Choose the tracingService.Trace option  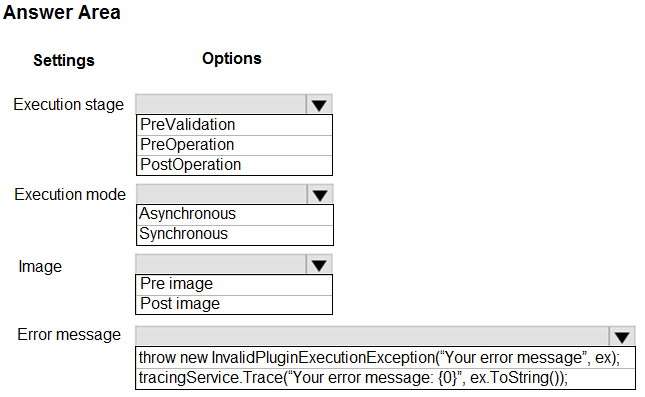385,378
